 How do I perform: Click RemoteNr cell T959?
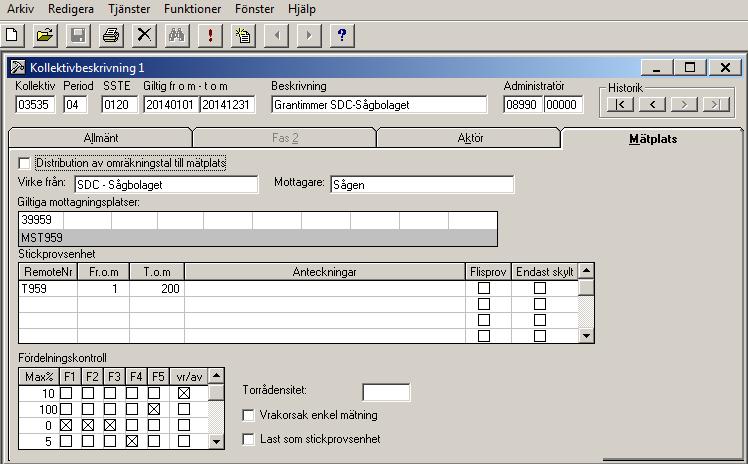48,289
